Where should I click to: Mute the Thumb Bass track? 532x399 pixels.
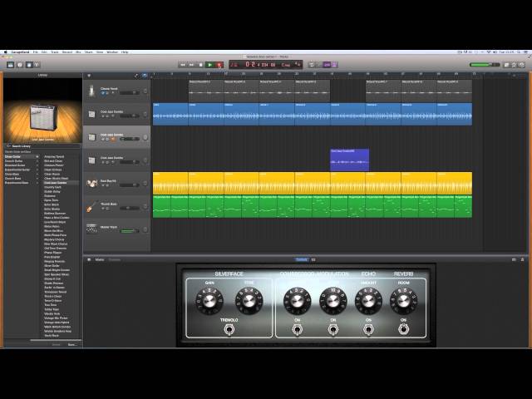click(103, 209)
